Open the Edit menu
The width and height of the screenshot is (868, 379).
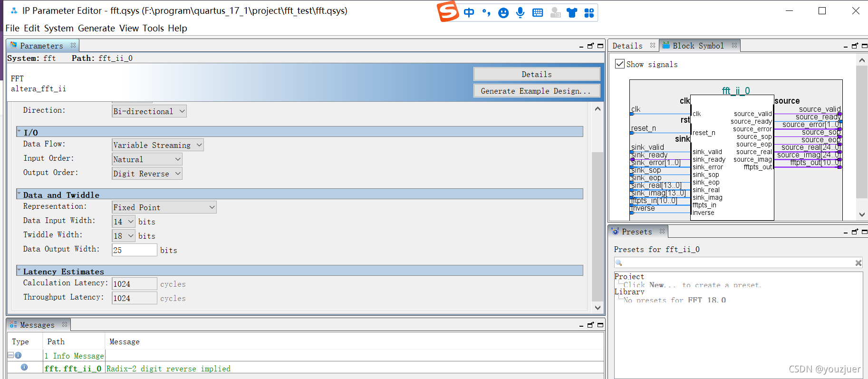32,28
